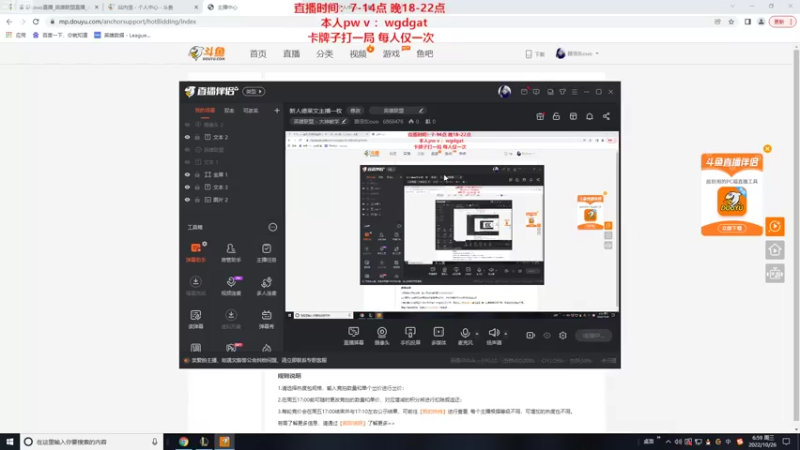Screen dimensions: 800x450
Task: Hide the 文本 3 source
Action: (187, 187)
